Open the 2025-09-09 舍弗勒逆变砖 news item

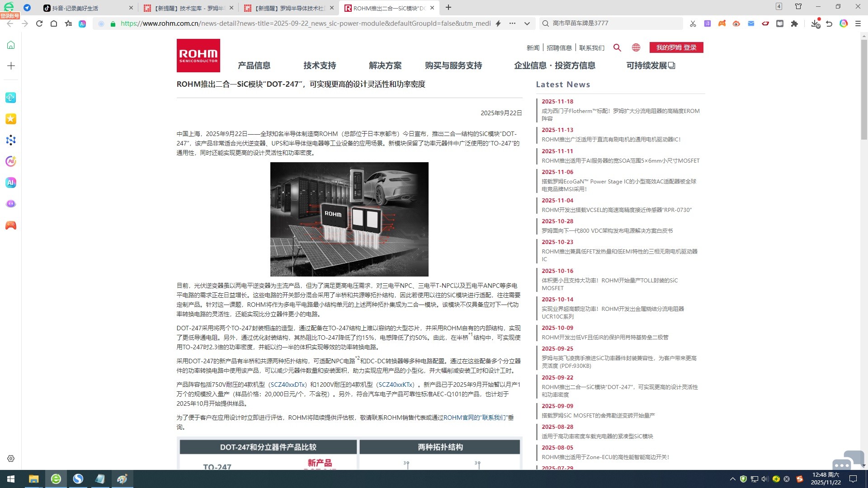[x=598, y=415]
